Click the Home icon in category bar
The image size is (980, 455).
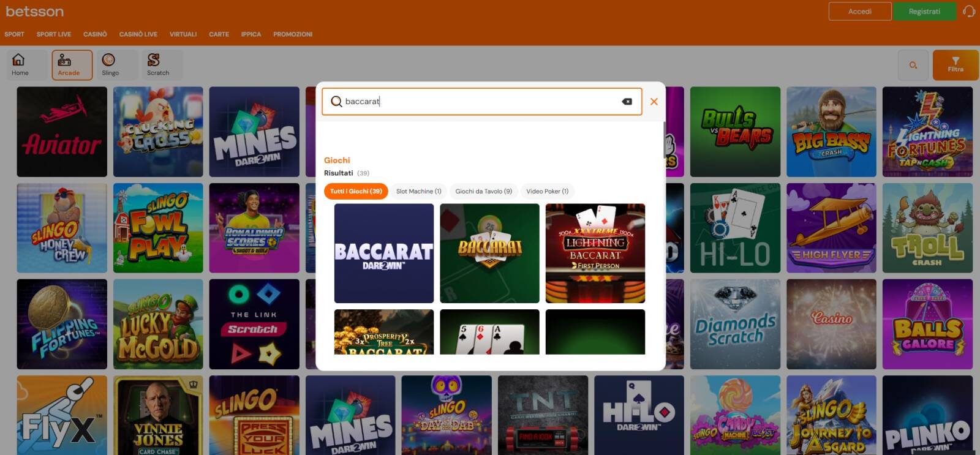click(20, 64)
